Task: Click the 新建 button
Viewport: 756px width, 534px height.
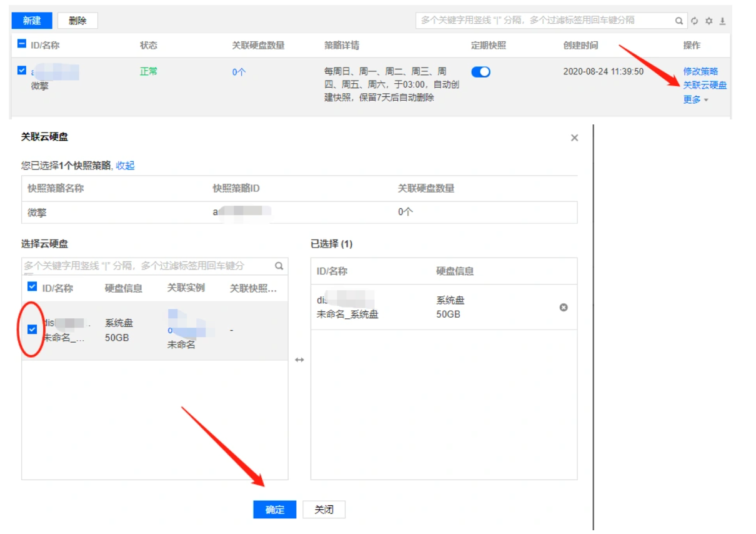Action: coord(32,21)
